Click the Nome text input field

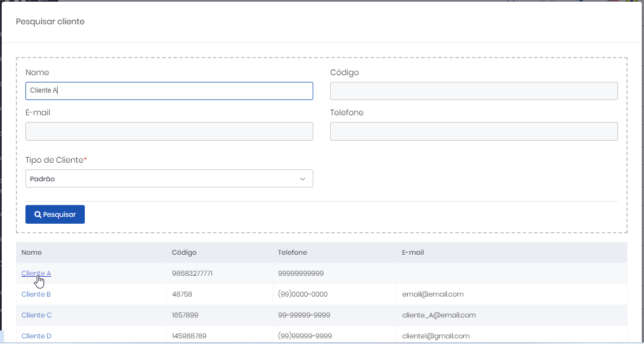coord(169,91)
